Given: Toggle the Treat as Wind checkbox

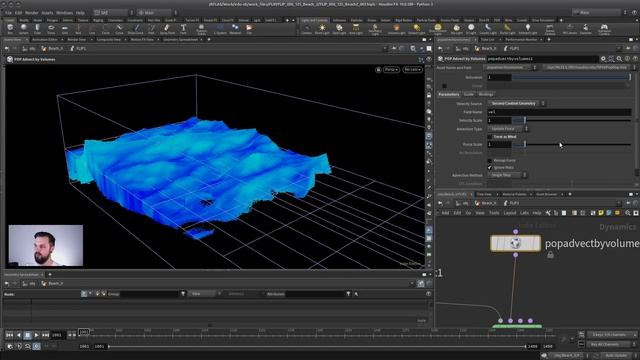Looking at the screenshot, I should pos(490,137).
